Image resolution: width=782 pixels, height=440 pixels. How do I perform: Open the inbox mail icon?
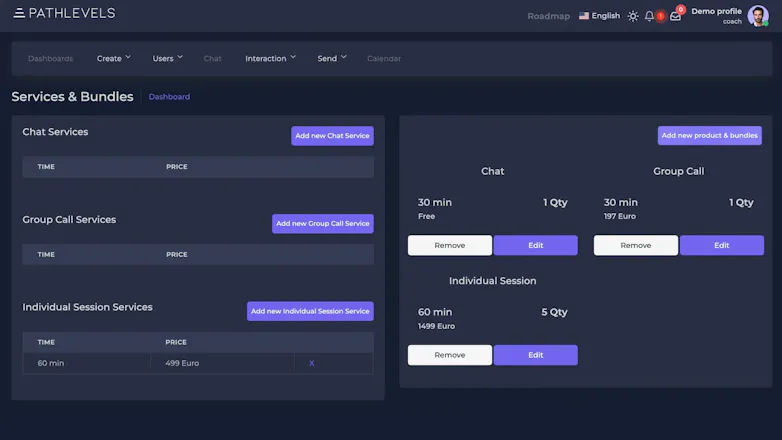675,16
